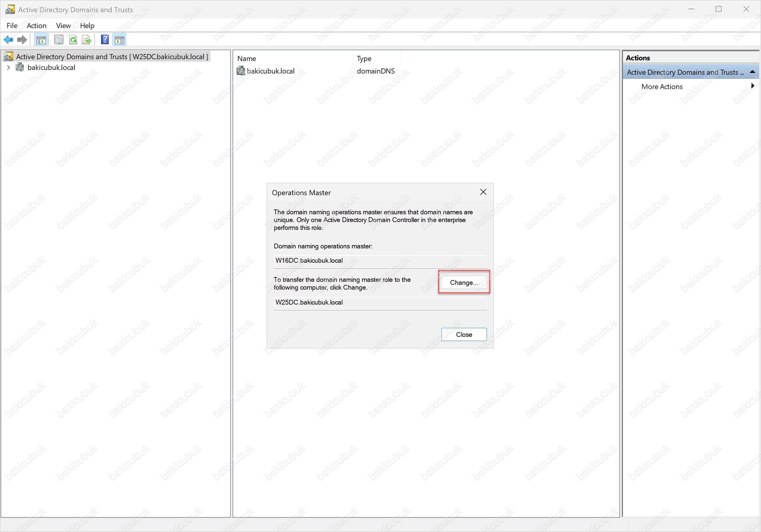Expand the More Actions submenu arrow
The height and width of the screenshot is (532, 761).
click(753, 86)
